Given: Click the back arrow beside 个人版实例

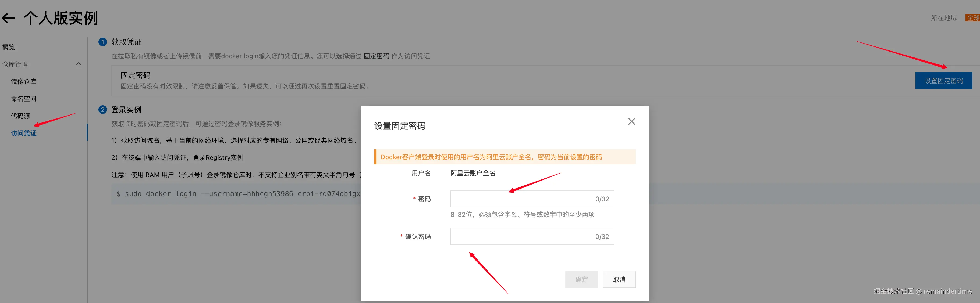Looking at the screenshot, I should 8,18.
